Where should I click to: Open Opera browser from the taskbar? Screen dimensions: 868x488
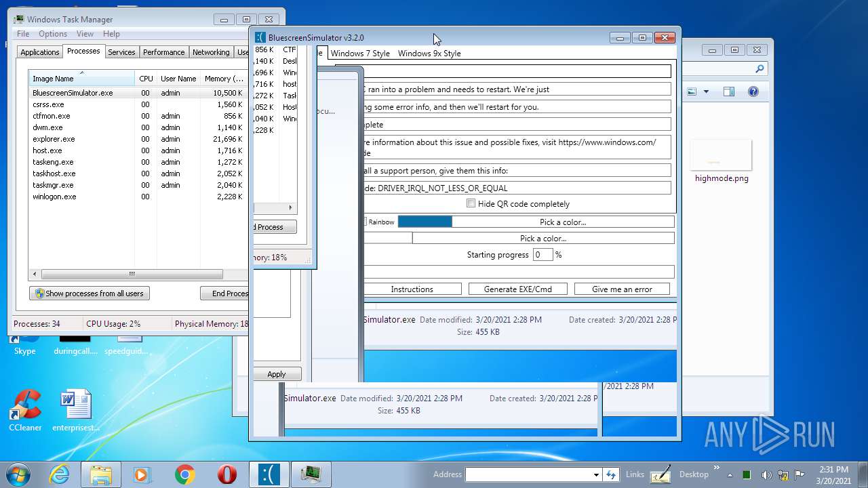point(226,474)
